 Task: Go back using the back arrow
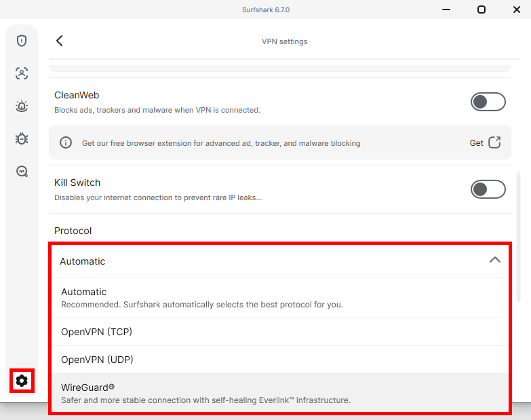pos(59,41)
